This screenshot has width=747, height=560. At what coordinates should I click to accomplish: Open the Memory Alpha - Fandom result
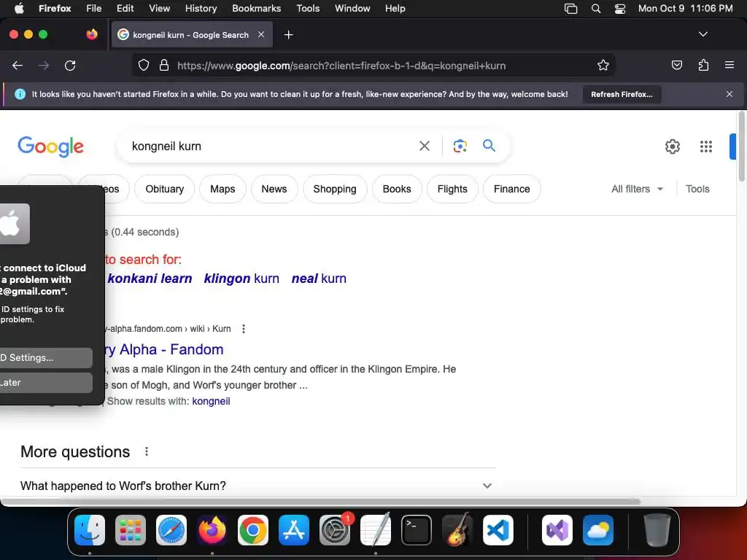pos(163,349)
